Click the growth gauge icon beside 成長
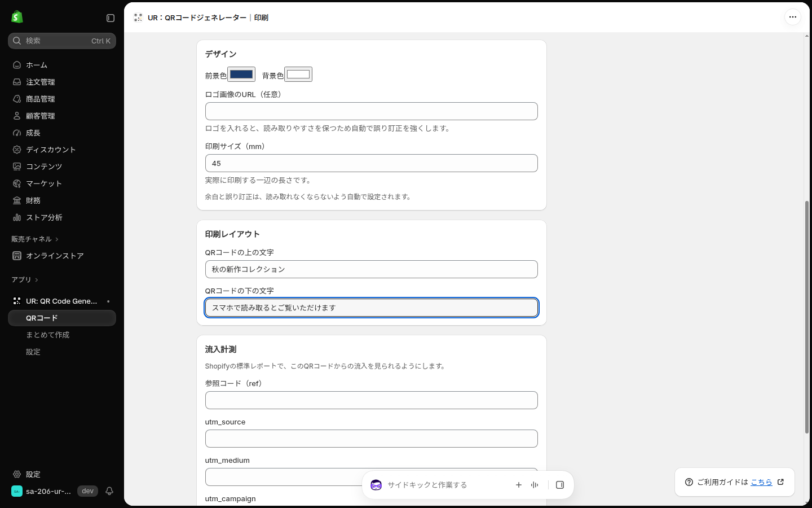Screen dimensions: 812x508 pos(17,133)
